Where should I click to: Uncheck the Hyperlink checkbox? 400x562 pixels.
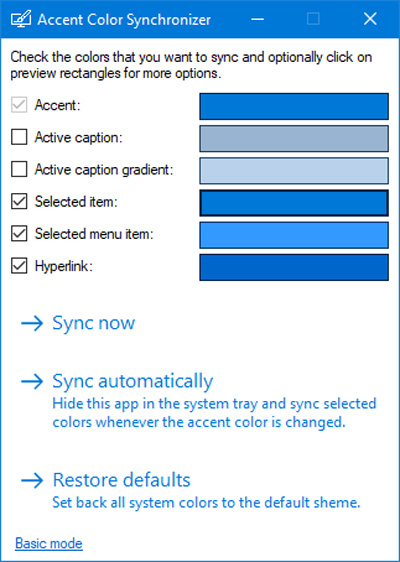click(x=19, y=266)
